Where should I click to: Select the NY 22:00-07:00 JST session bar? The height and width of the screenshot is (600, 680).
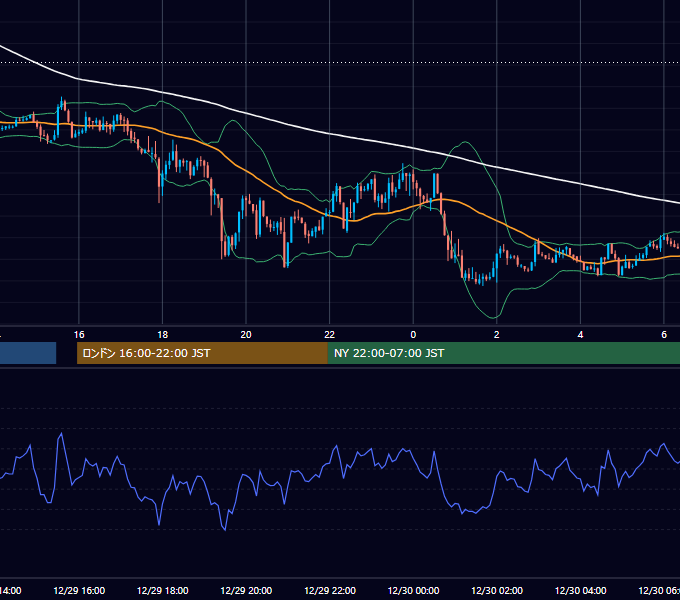pos(503,353)
